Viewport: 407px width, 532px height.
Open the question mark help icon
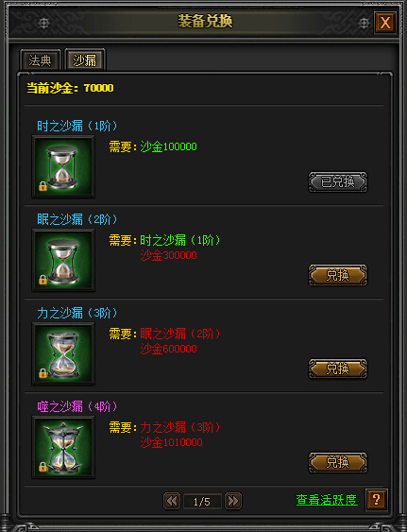coord(377,500)
